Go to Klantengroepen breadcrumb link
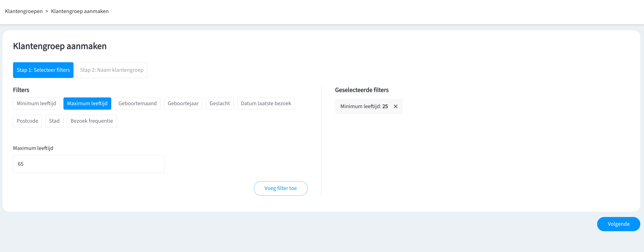The image size is (644, 252). click(x=24, y=11)
